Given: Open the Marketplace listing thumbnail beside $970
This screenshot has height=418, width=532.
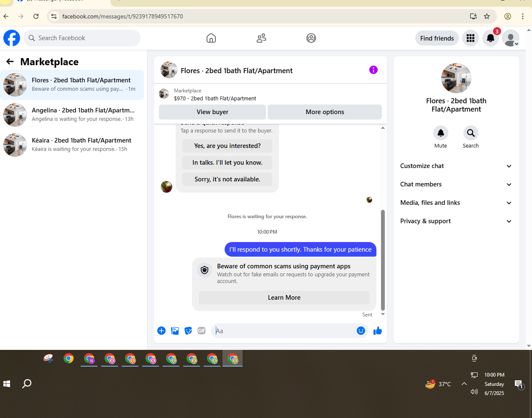Looking at the screenshot, I should [x=164, y=94].
